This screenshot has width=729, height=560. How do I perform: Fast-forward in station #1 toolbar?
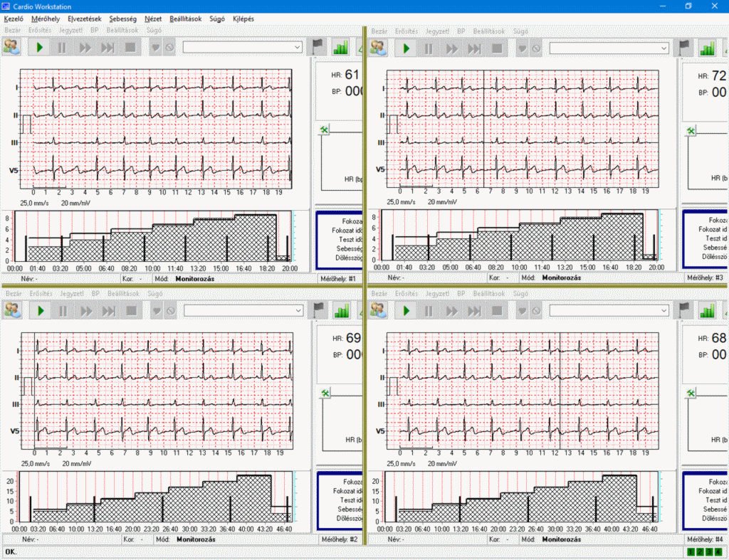[x=85, y=48]
